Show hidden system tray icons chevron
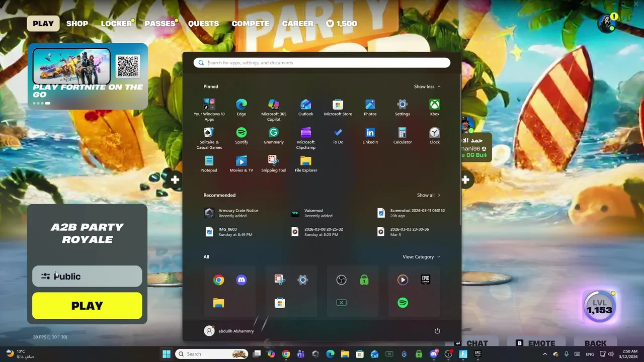The width and height of the screenshot is (644, 362). 545,354
